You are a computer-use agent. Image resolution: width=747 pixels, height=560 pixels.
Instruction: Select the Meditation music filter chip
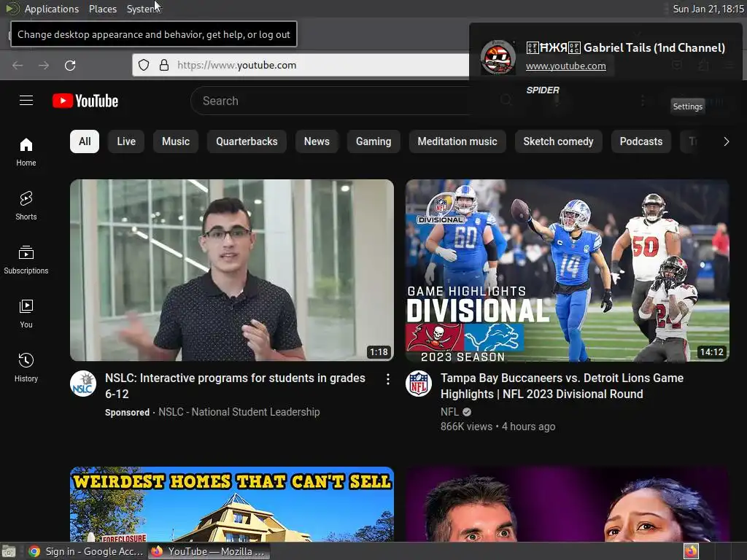(x=457, y=141)
